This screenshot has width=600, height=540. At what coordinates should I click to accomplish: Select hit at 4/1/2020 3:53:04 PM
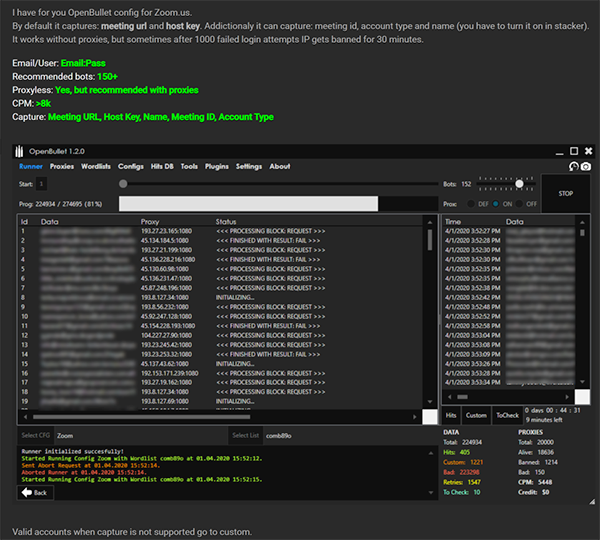(x=509, y=336)
